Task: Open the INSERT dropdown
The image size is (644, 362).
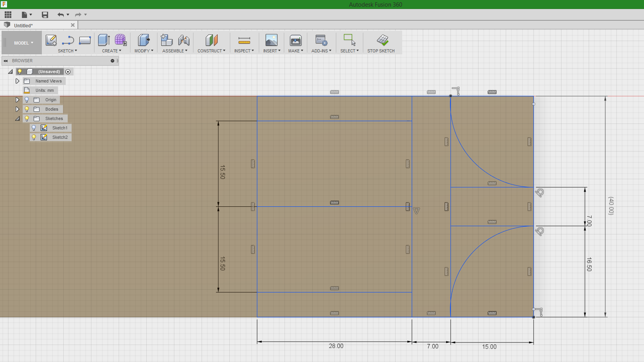Action: pos(272,51)
